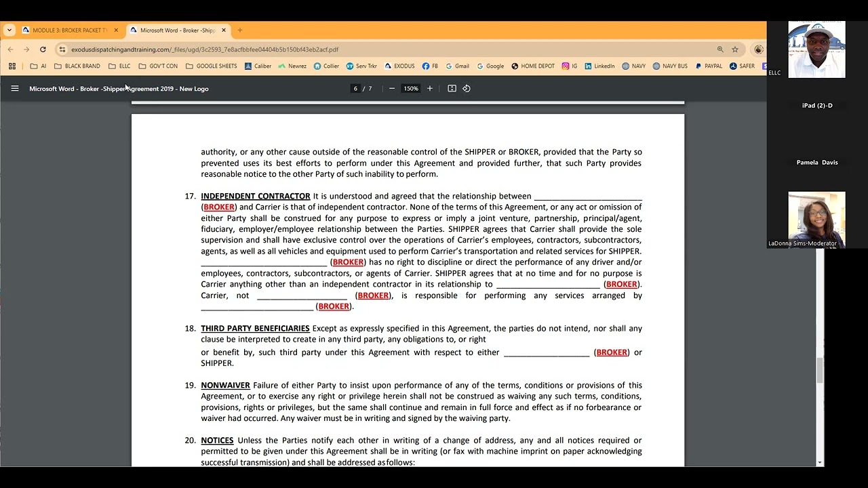
Task: Switch to MODULE 3: BROKER PACKET tab
Action: click(70, 30)
